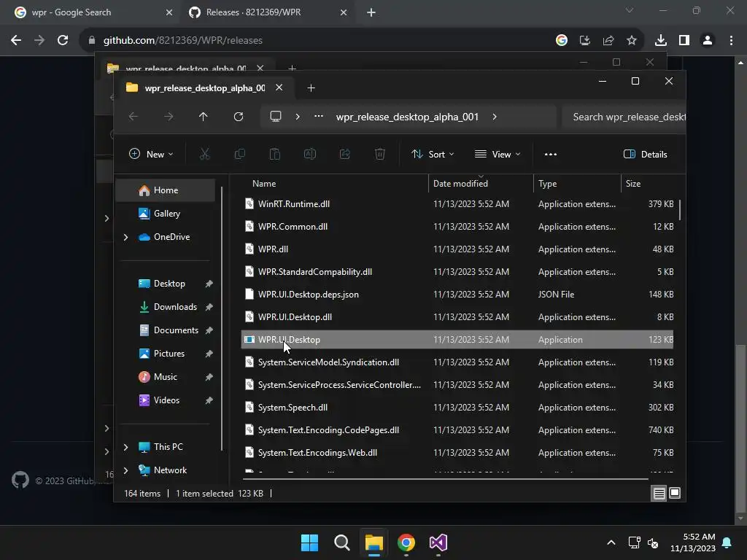The width and height of the screenshot is (747, 560).
Task: Open the Sort dropdown
Action: point(433,154)
